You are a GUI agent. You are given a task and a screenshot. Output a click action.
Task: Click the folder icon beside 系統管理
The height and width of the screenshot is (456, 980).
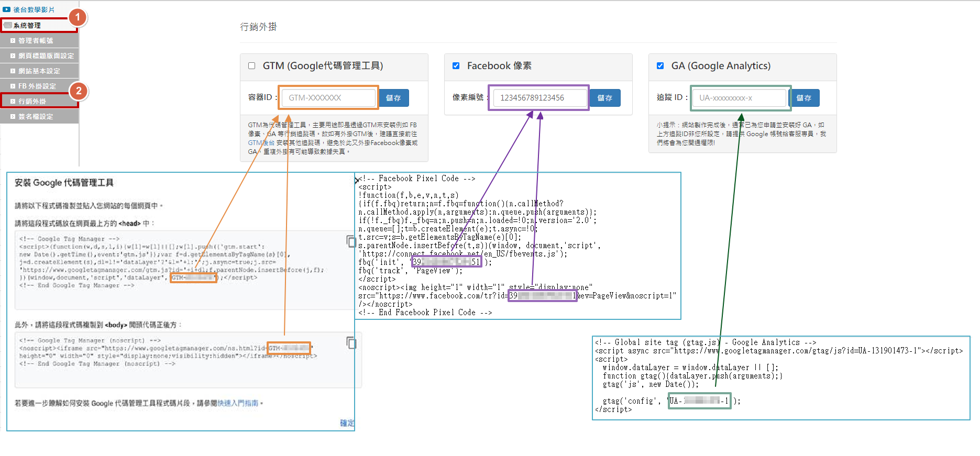point(8,25)
